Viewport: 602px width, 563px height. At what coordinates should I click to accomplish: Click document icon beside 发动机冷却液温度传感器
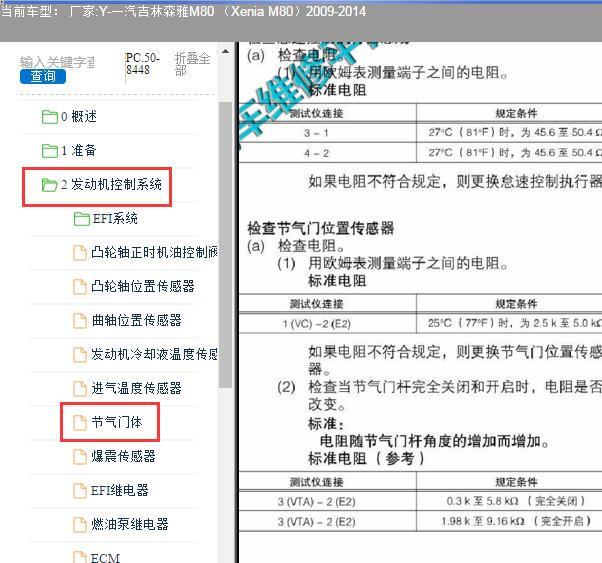tap(80, 355)
